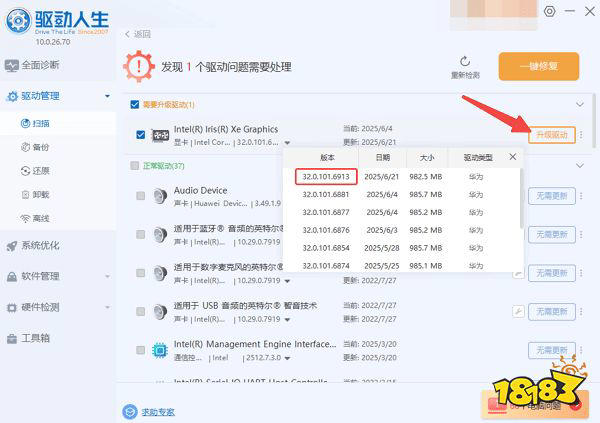Expand version dropdown arrow beside 32.0.101.6...
Screen dimensions: 600x423
(287, 143)
